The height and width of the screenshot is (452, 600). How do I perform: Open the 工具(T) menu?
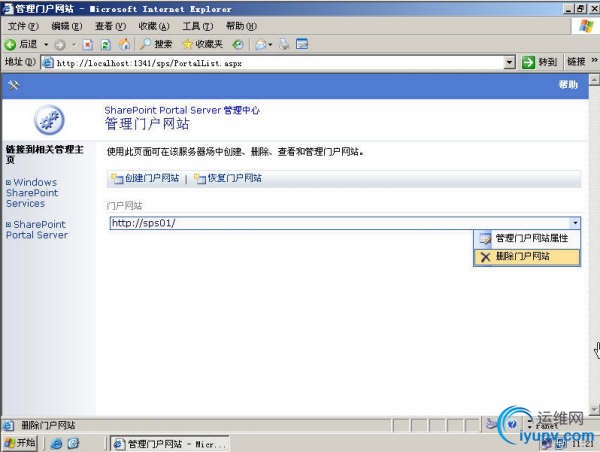(x=197, y=26)
